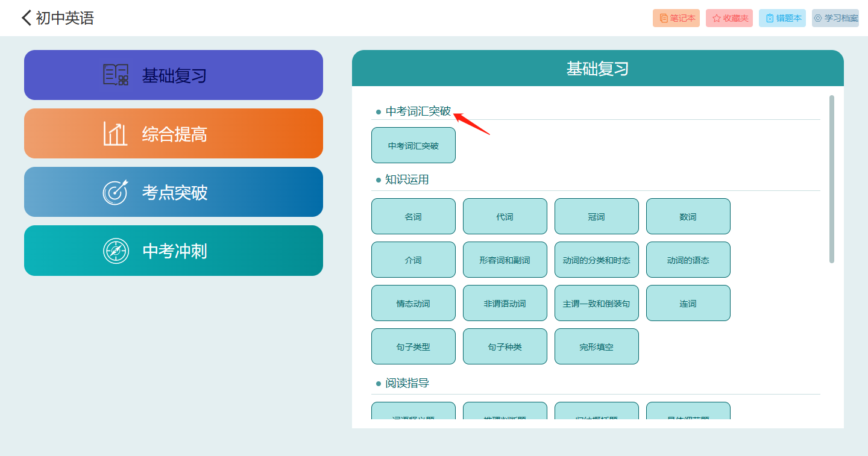
Task: Open the 收藏夹 favorites star icon
Action: [717, 18]
